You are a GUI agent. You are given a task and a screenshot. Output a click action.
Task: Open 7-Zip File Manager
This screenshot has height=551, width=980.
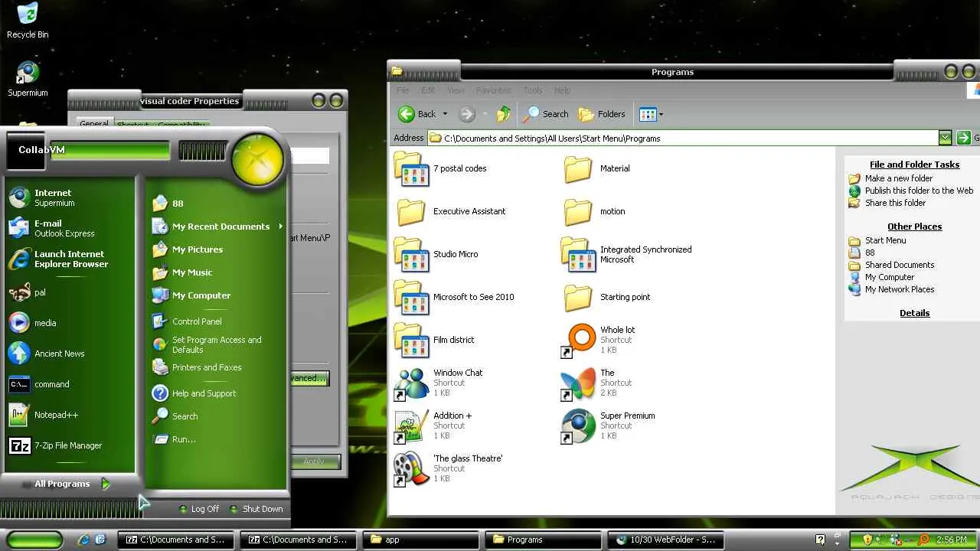click(x=70, y=445)
